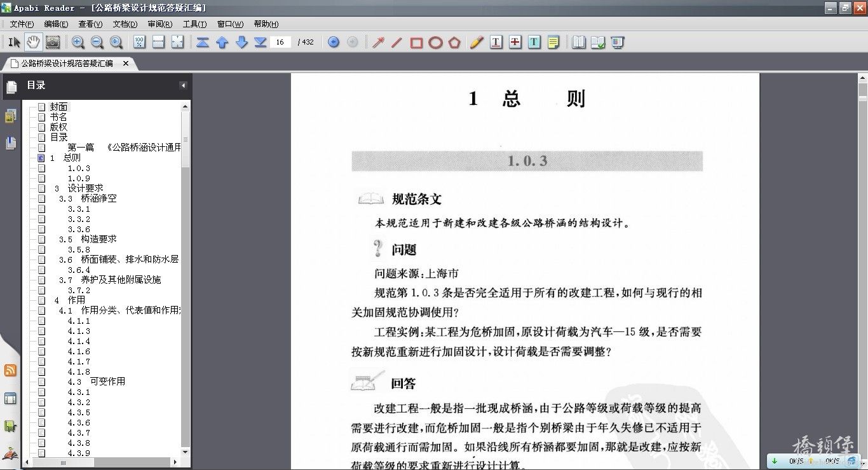Select 4.3 可变作用 outline entry
The image size is (868, 470).
coord(97,382)
